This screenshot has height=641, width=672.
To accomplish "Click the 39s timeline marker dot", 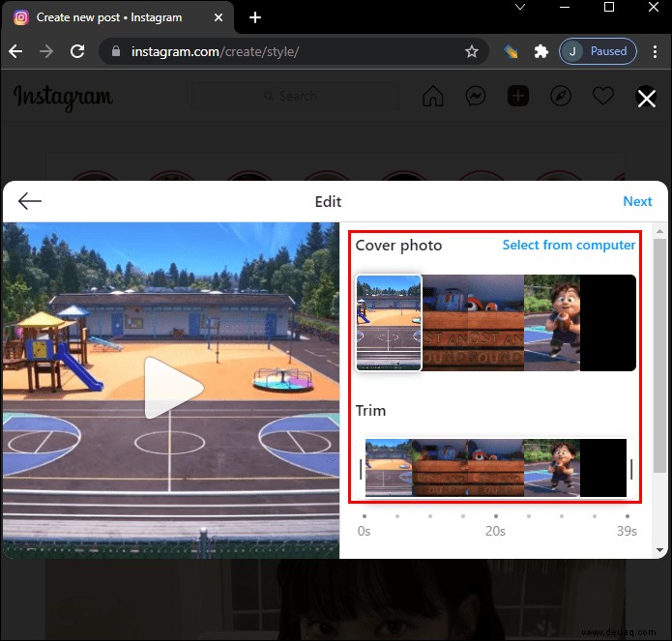I will point(628,516).
